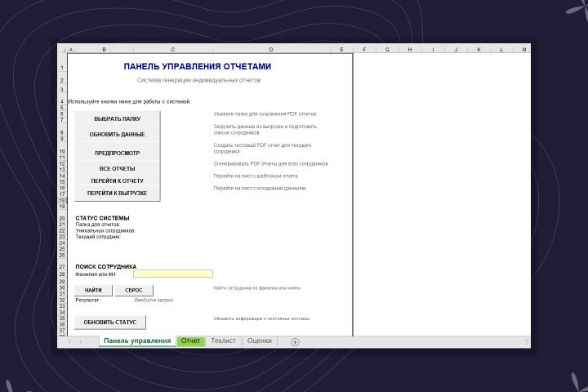The image size is (588, 392).
Task: Click the ПАНЕЛЬ УПРАВЛЕНИЯ ОТЧЕТАМИ title cell
Action: [198, 66]
